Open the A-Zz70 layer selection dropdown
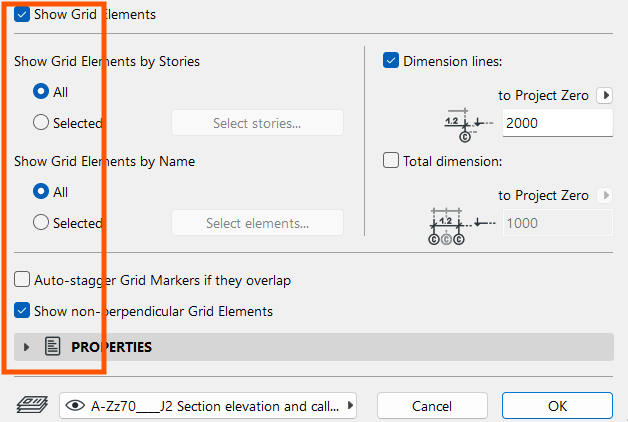Viewport: 628px width, 422px height. tap(208, 406)
